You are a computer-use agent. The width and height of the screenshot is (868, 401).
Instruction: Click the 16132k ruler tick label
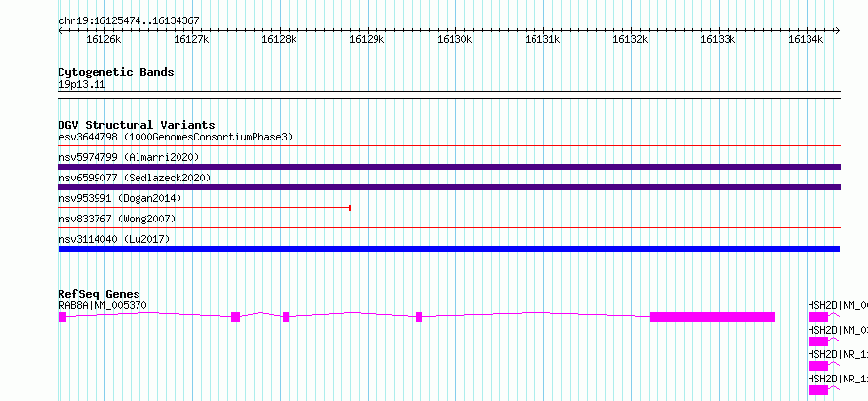[630, 40]
